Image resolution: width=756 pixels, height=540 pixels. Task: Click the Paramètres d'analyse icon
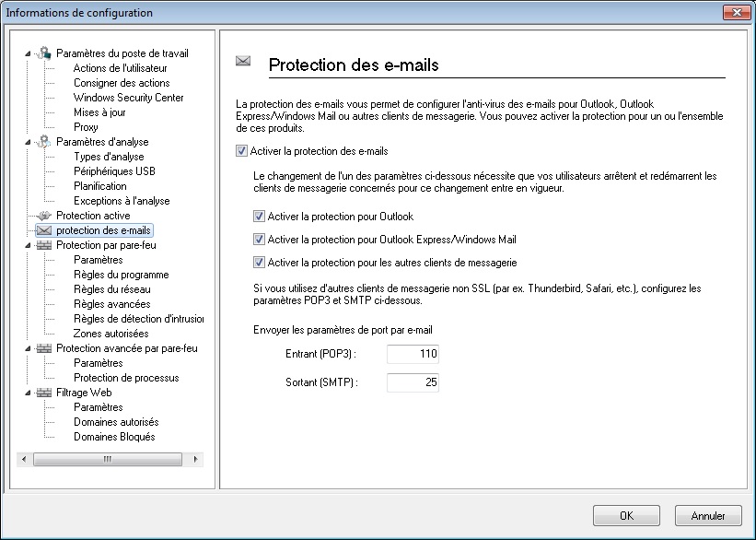[x=44, y=141]
